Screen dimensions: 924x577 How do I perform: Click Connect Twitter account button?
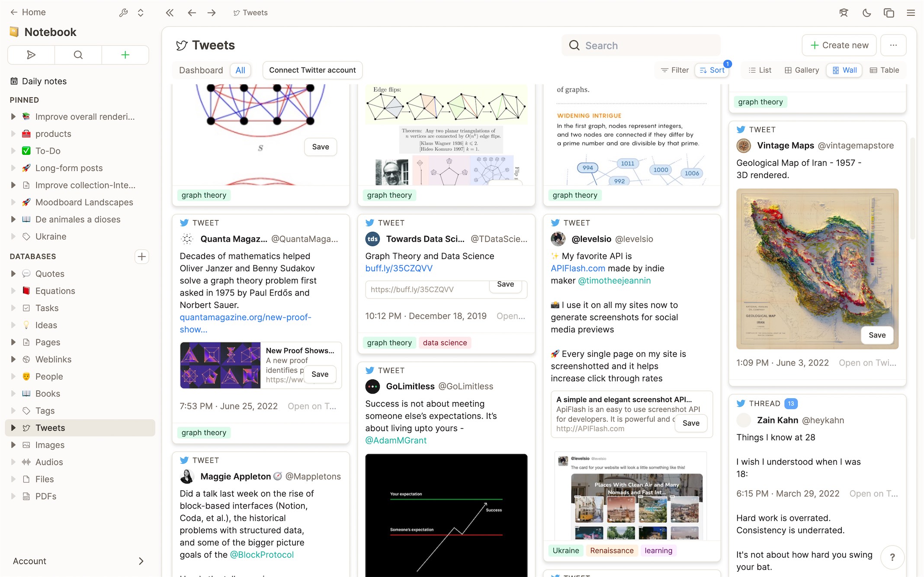[x=312, y=70]
